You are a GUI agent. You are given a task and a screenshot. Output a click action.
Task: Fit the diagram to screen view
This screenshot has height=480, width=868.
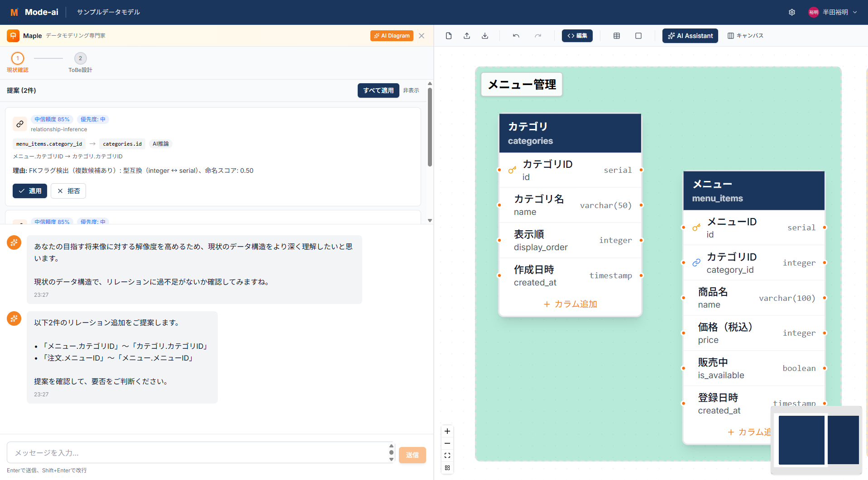pos(447,456)
